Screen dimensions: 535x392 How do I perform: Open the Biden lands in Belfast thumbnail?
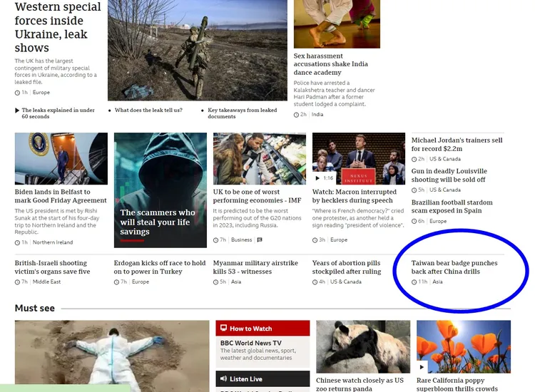point(61,158)
